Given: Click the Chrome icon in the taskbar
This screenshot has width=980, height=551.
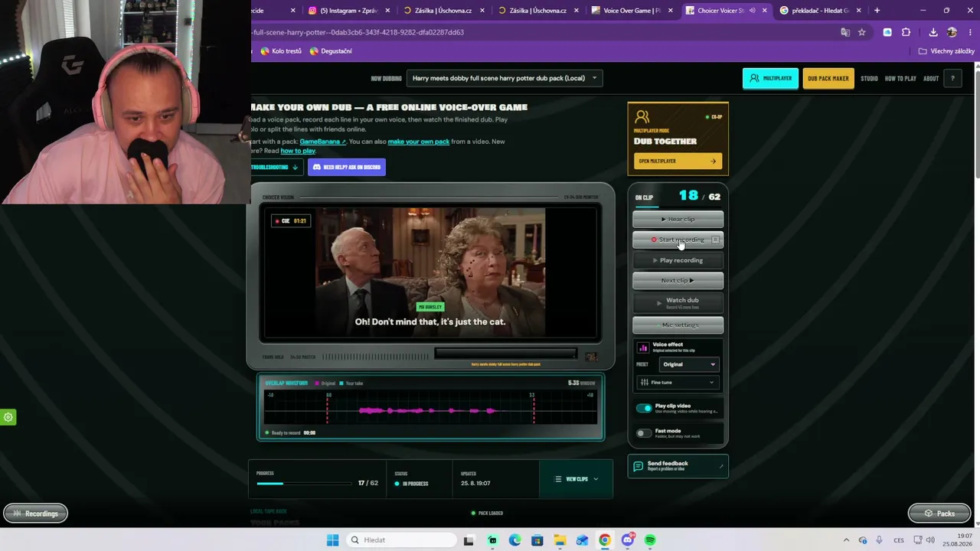Looking at the screenshot, I should pyautogui.click(x=605, y=540).
